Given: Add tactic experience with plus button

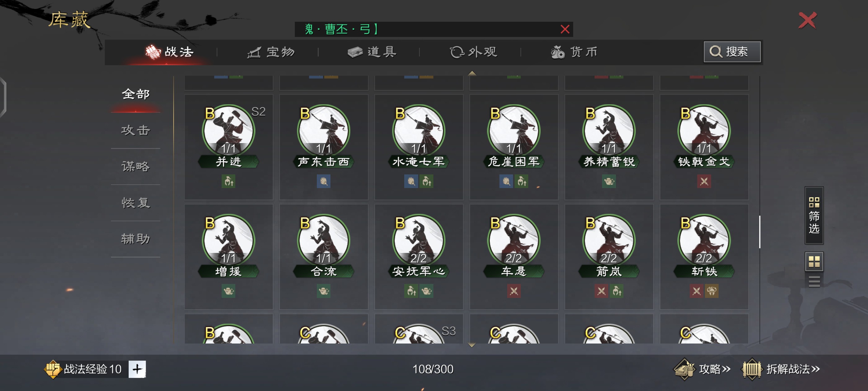Looking at the screenshot, I should (137, 369).
